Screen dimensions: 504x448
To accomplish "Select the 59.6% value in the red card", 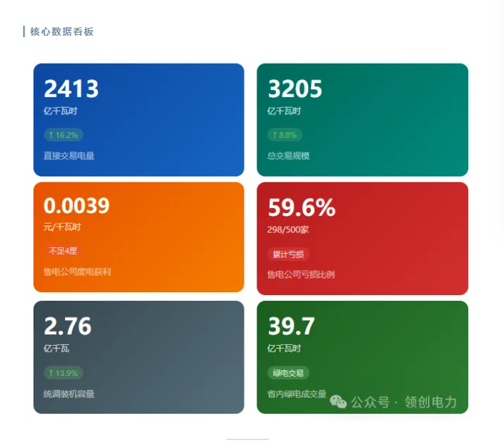I will (302, 207).
